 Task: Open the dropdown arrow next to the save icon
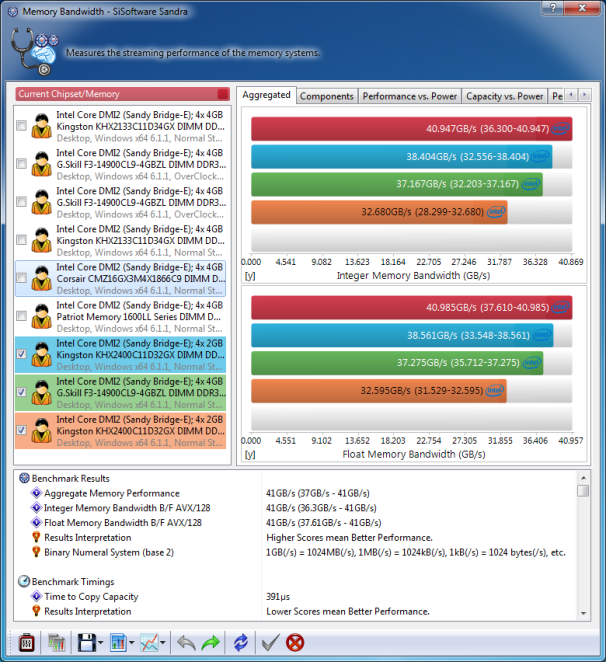coord(101,643)
